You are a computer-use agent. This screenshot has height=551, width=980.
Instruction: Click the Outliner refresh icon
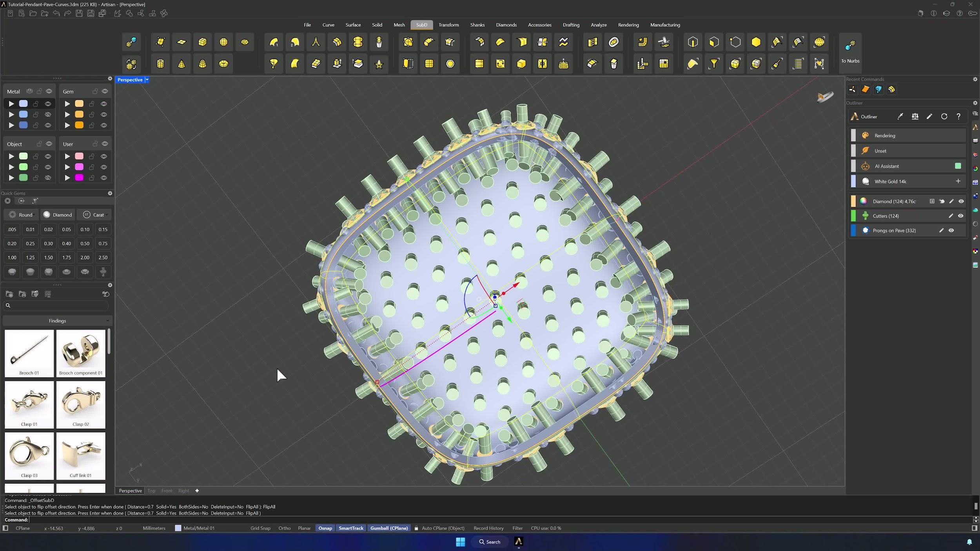[944, 116]
